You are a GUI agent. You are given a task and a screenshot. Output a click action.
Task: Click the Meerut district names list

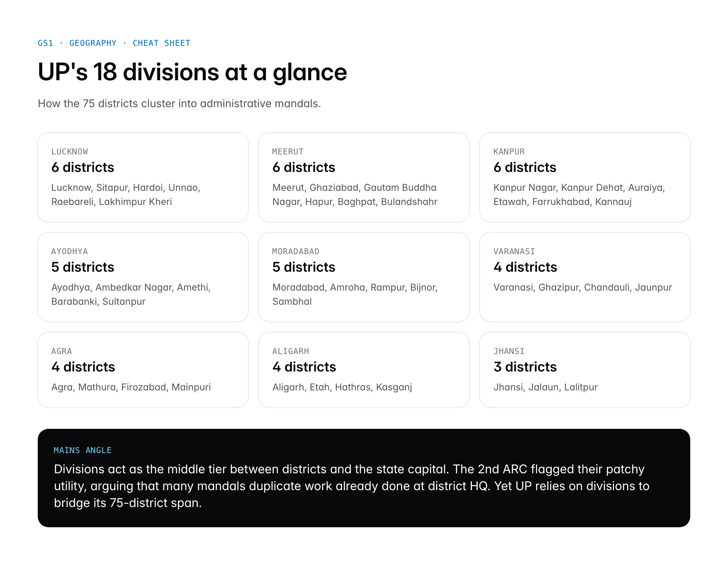click(355, 195)
